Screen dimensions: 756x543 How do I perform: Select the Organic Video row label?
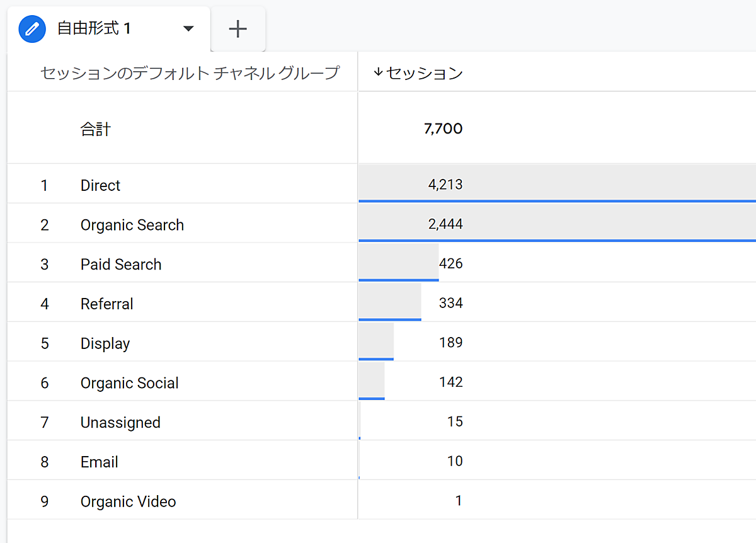click(129, 502)
